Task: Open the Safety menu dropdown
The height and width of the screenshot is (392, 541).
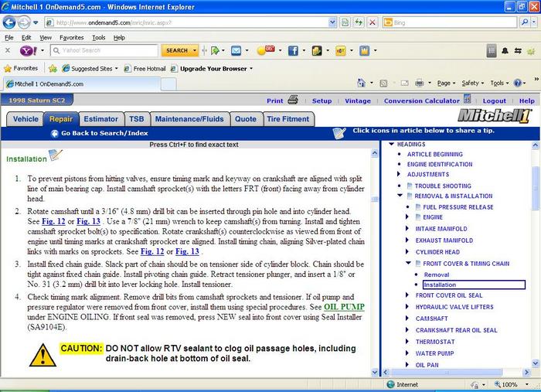Action: 473,84
